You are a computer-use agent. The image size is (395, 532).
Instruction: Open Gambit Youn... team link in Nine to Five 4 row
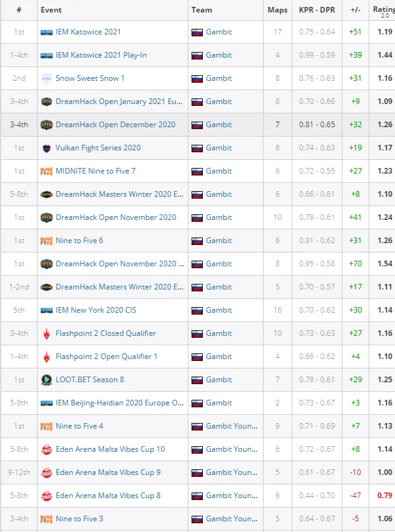tap(232, 426)
